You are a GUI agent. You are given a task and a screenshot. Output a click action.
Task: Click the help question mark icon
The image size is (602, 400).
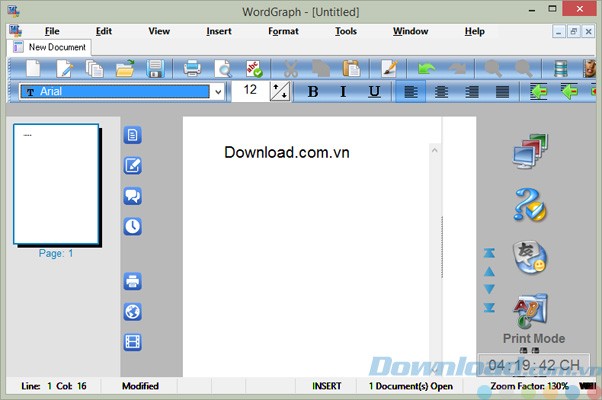tap(529, 204)
